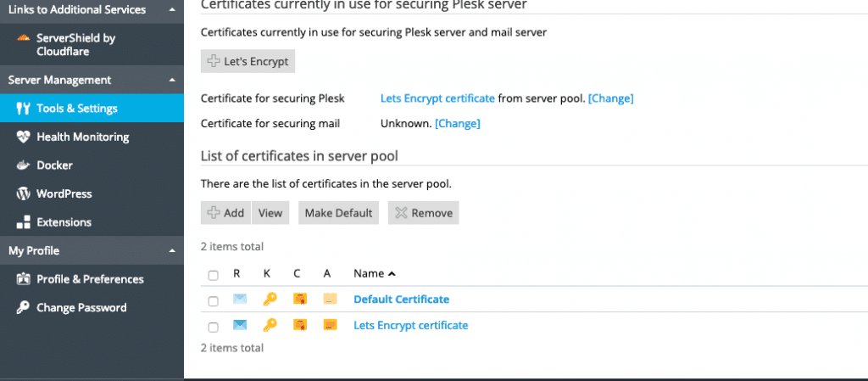868x381 pixels.
Task: Click the key icon of Default Certificate
Action: coord(270,300)
